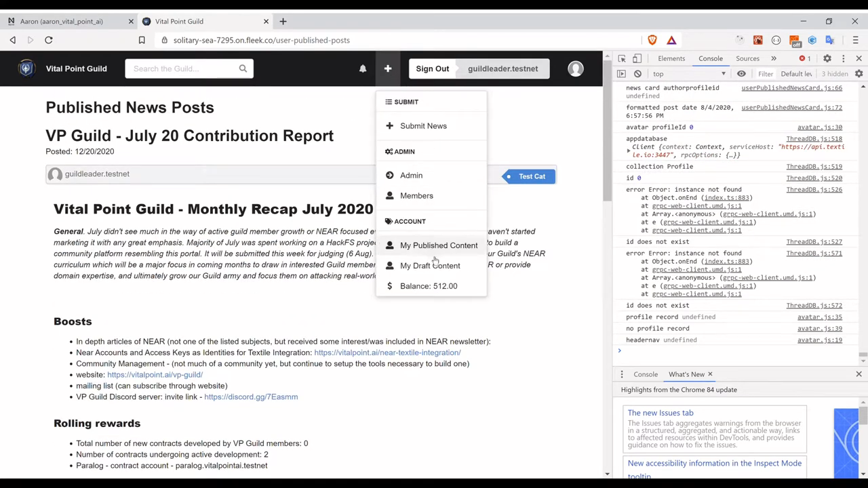Click the console Filter field

click(x=766, y=74)
